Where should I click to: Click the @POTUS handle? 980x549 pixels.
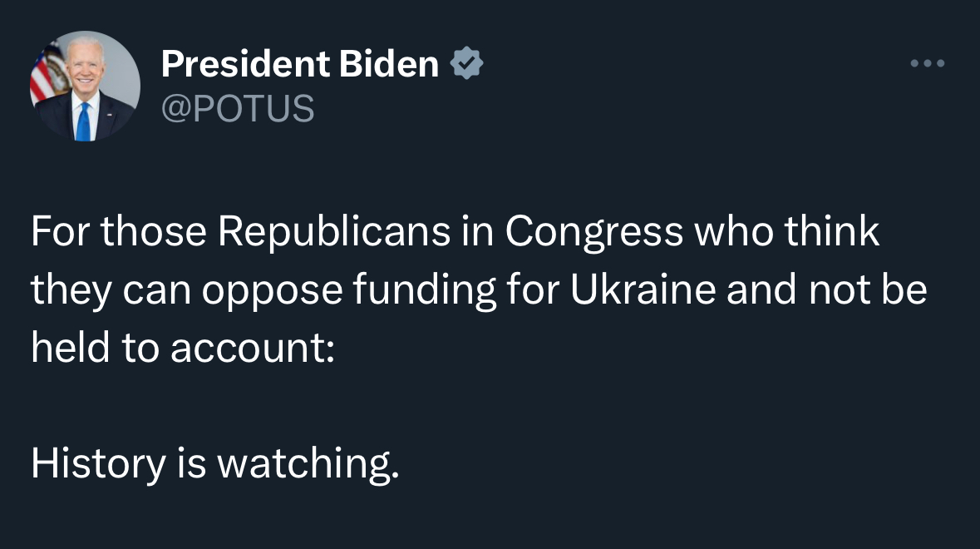pyautogui.click(x=237, y=108)
